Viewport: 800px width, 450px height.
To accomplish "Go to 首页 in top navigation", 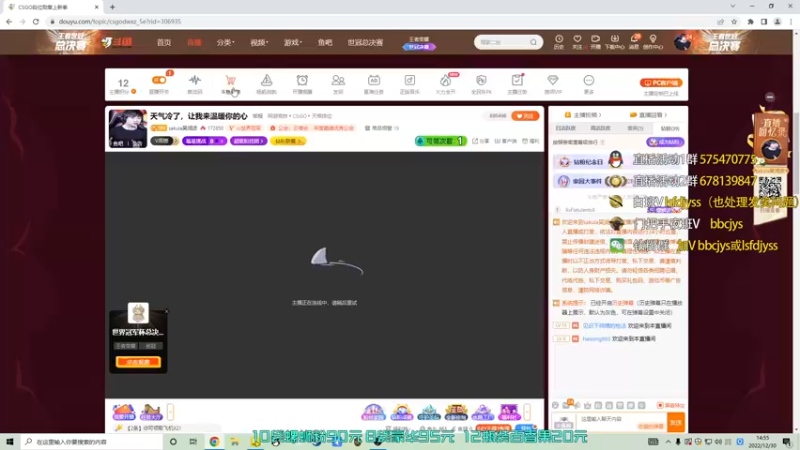I will click(164, 42).
